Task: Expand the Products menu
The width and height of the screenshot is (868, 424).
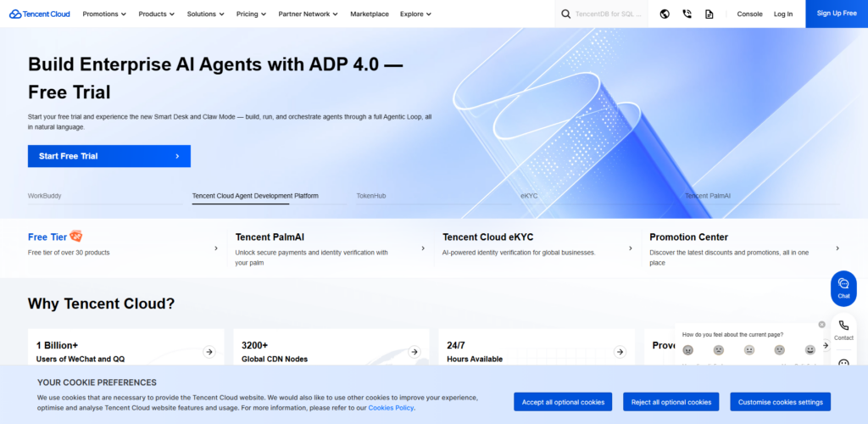Action: (157, 14)
